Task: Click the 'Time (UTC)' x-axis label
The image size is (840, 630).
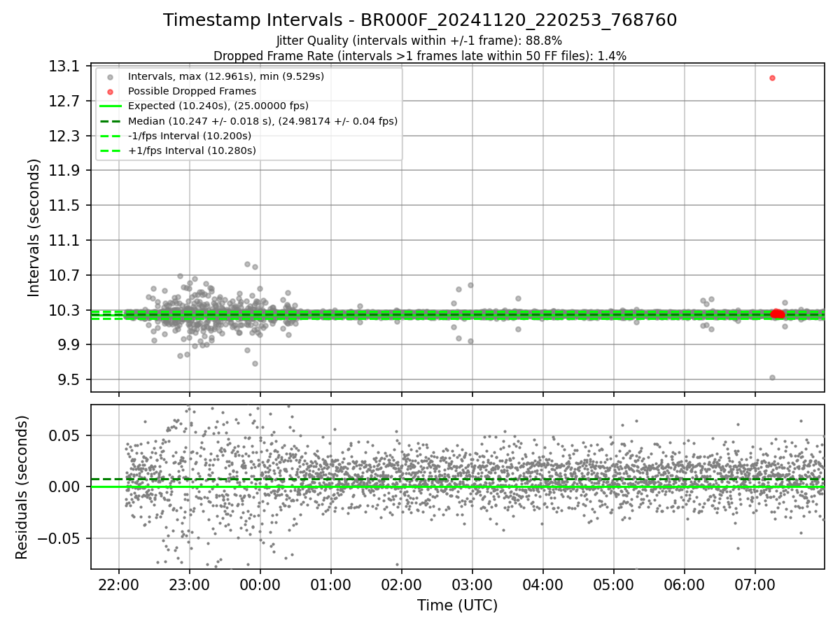Action: pyautogui.click(x=457, y=605)
